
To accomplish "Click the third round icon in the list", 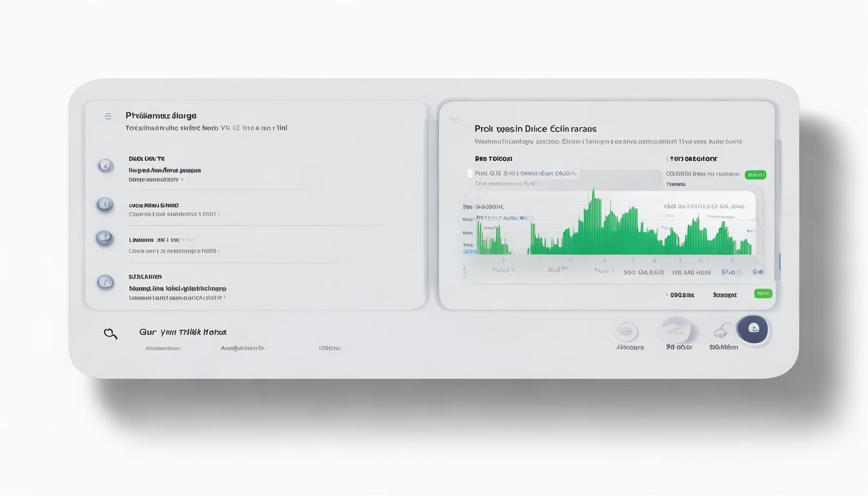I will tap(104, 238).
